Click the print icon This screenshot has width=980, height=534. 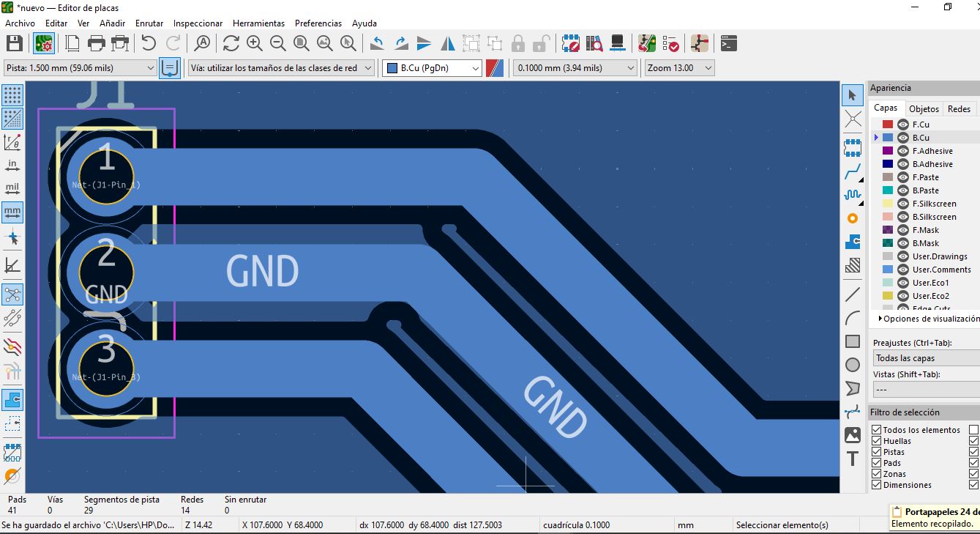click(97, 43)
